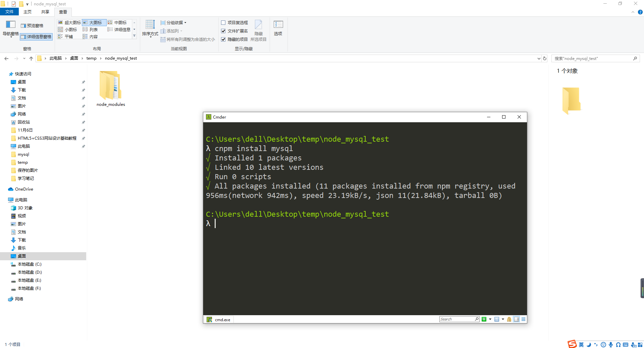Open the Sogou symbol (Ω) picker

click(x=618, y=344)
